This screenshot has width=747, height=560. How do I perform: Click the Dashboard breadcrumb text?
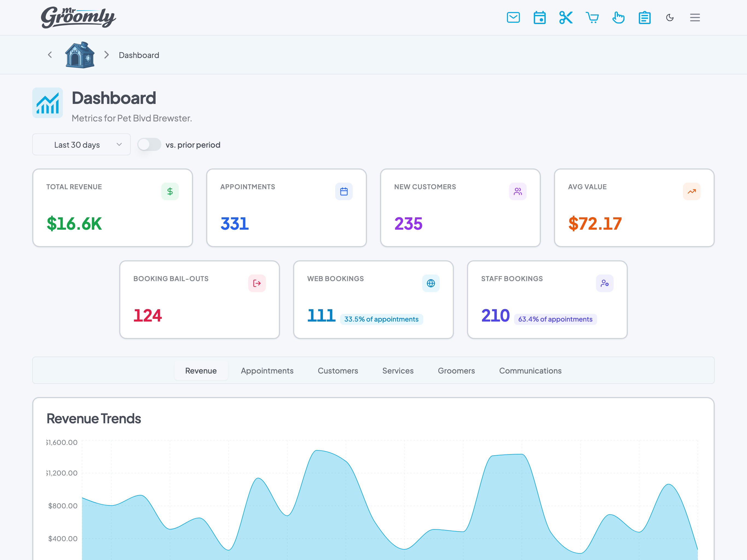139,55
